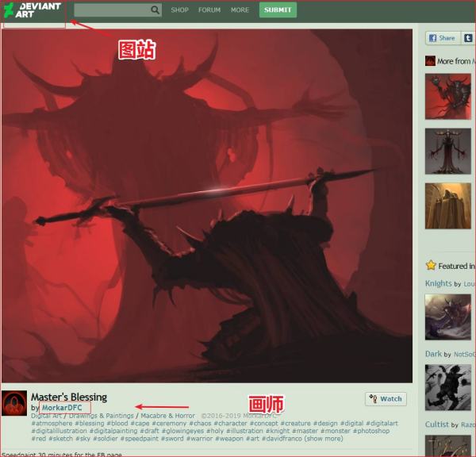Click the Master's Blessing title text

69,397
